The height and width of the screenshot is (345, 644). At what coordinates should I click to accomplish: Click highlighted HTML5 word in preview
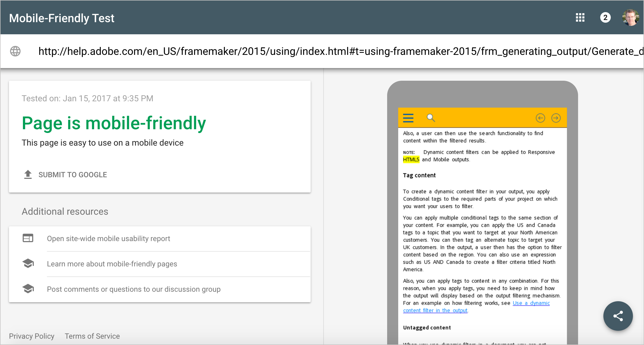click(411, 160)
